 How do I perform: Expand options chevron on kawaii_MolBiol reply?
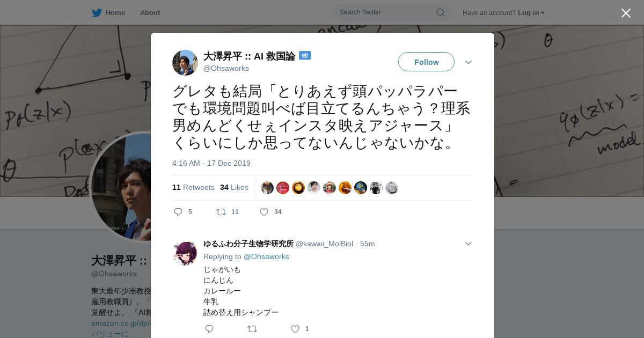click(469, 244)
